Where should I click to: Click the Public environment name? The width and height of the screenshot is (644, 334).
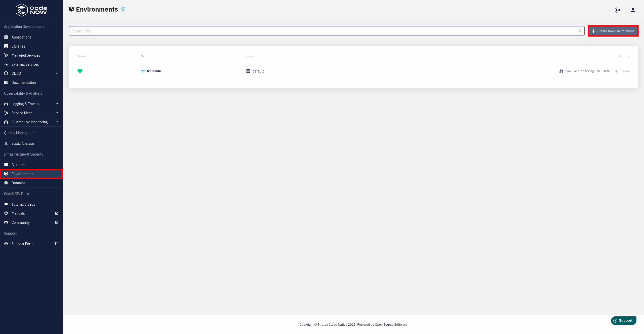(x=157, y=71)
